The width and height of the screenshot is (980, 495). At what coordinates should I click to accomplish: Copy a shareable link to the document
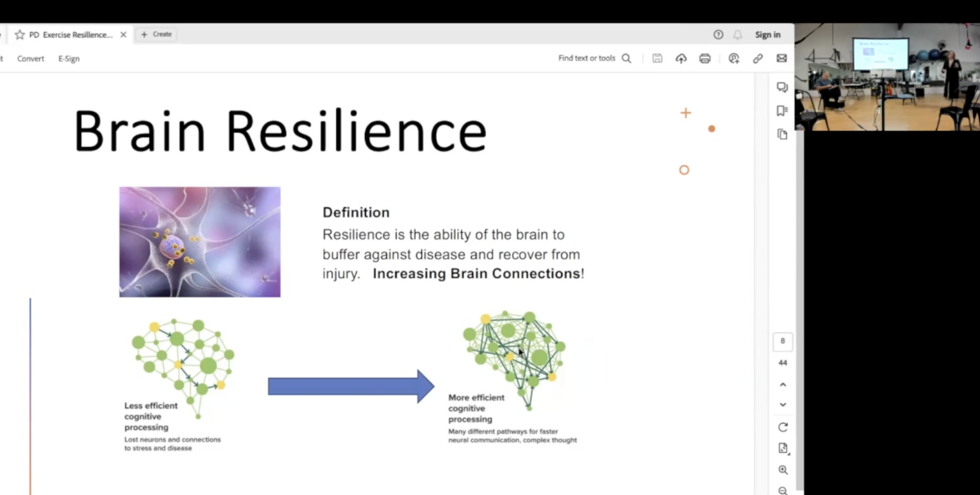[x=758, y=58]
